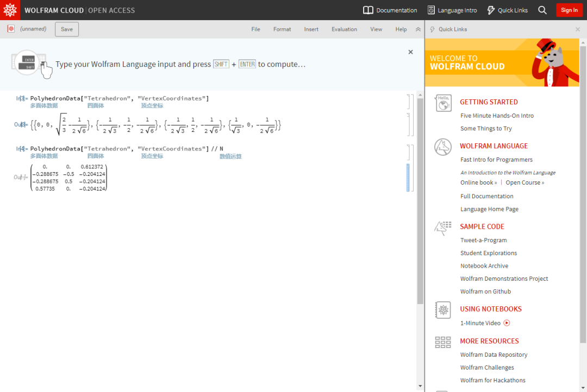The image size is (587, 392).
Task: Open Wolfram for Hackathons link
Action: point(492,380)
